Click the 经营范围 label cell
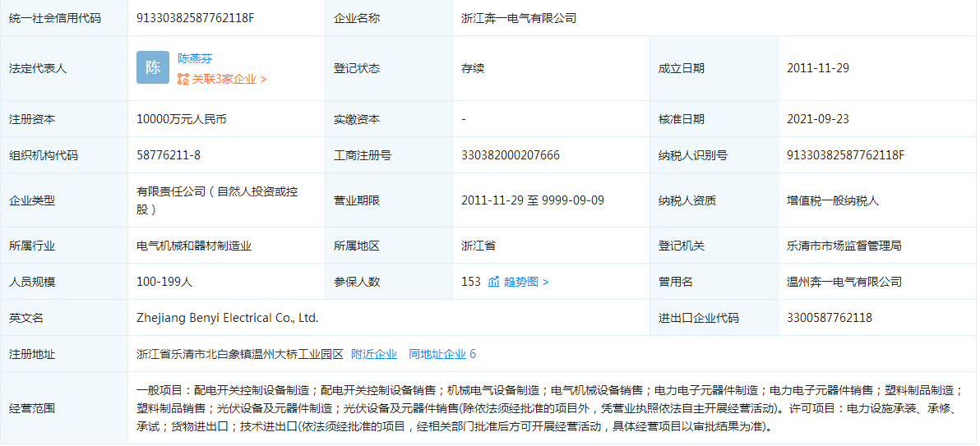Viewport: 980px width, 446px height. tap(64, 408)
